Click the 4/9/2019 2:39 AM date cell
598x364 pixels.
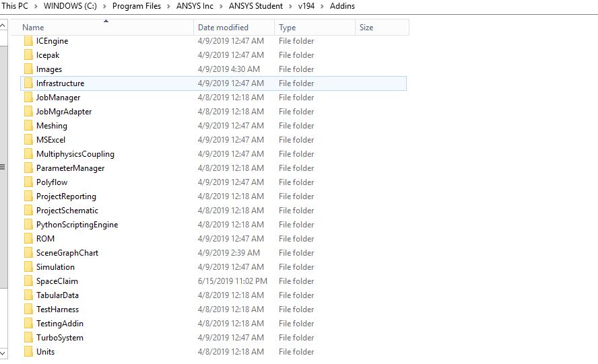point(229,253)
